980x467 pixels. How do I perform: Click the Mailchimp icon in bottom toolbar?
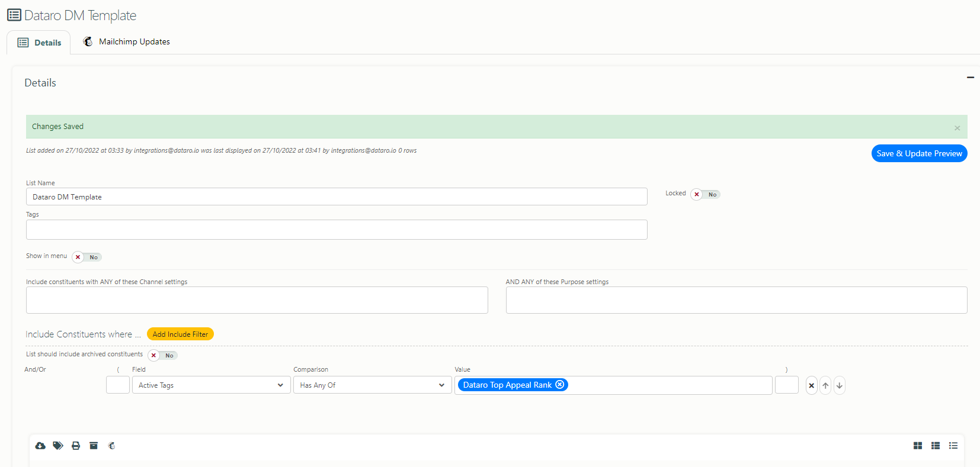[x=111, y=446]
